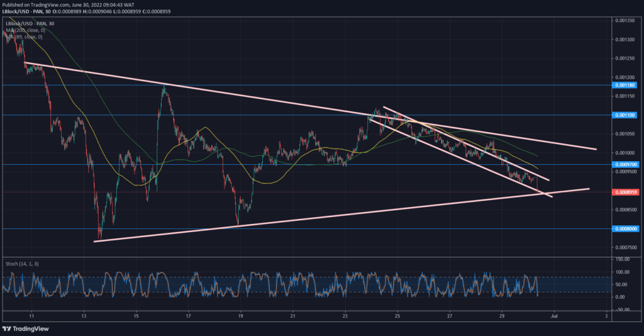The width and height of the screenshot is (644, 336).
Task: Click date label 11 on time axis
Action: click(x=31, y=316)
